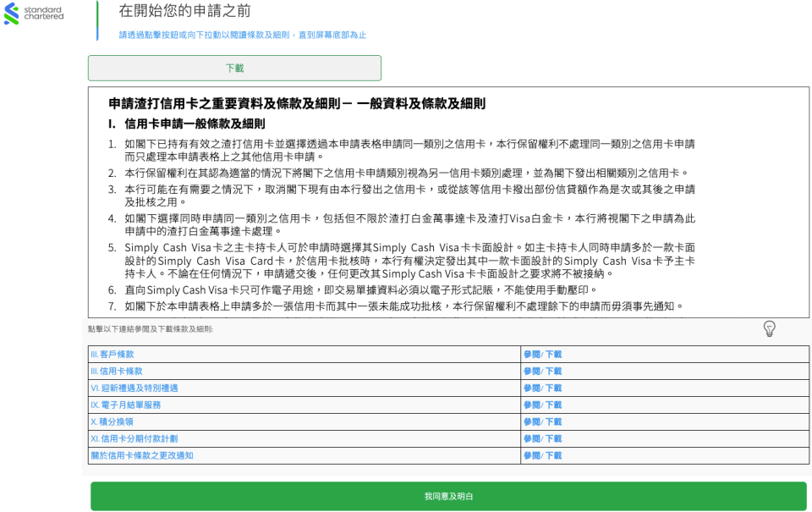Open the 電子月結單服務 link
This screenshot has height=512, width=812.
pos(125,405)
